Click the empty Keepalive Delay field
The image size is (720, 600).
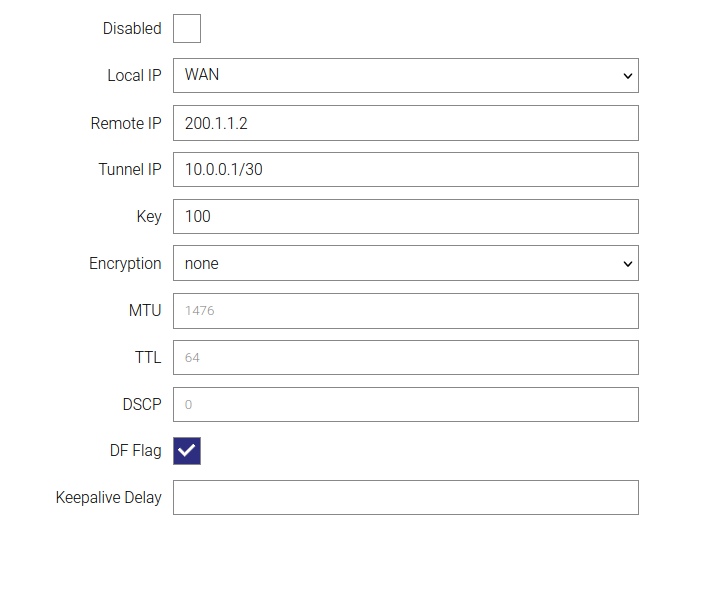[x=405, y=498]
